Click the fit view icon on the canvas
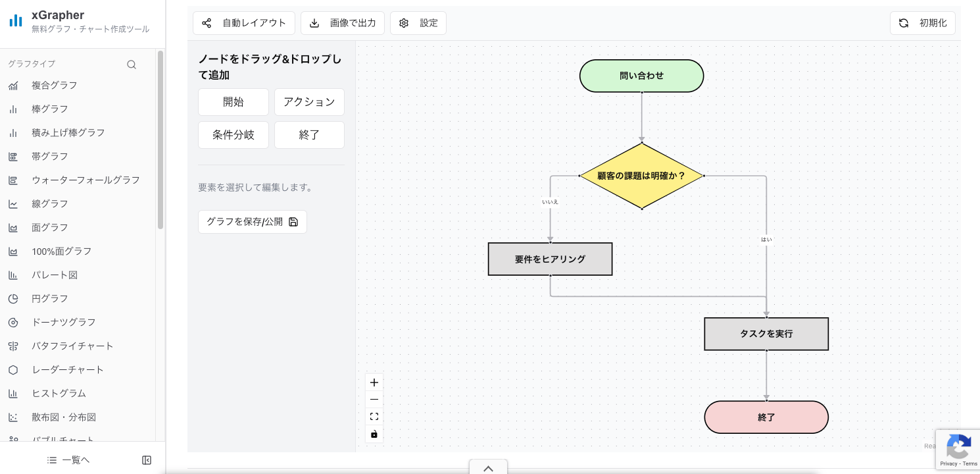 [x=374, y=416]
